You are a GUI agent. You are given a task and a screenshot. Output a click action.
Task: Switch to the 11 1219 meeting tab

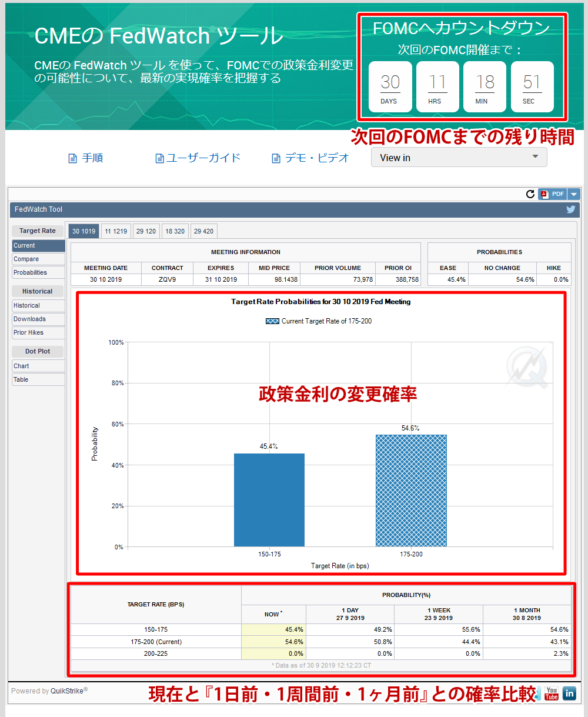(115, 231)
